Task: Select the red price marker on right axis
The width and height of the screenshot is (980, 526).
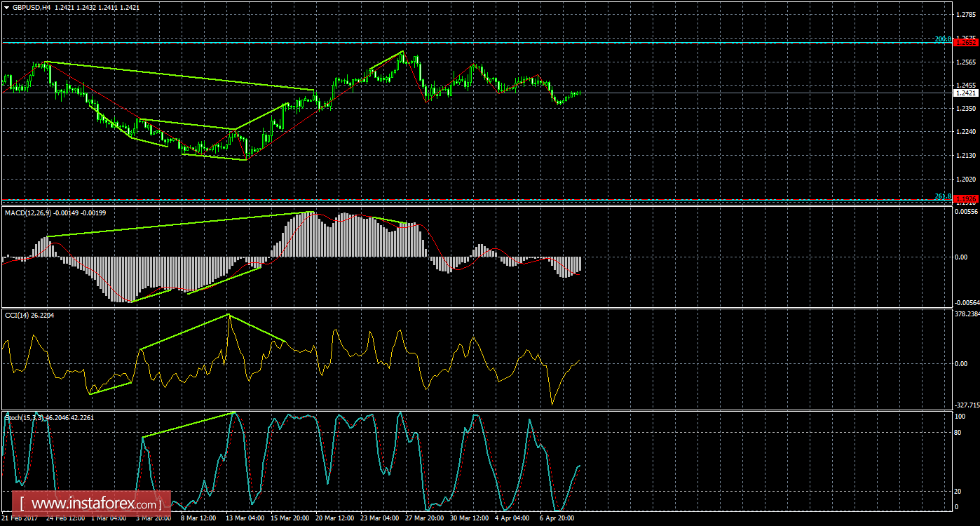Action: coord(965,42)
